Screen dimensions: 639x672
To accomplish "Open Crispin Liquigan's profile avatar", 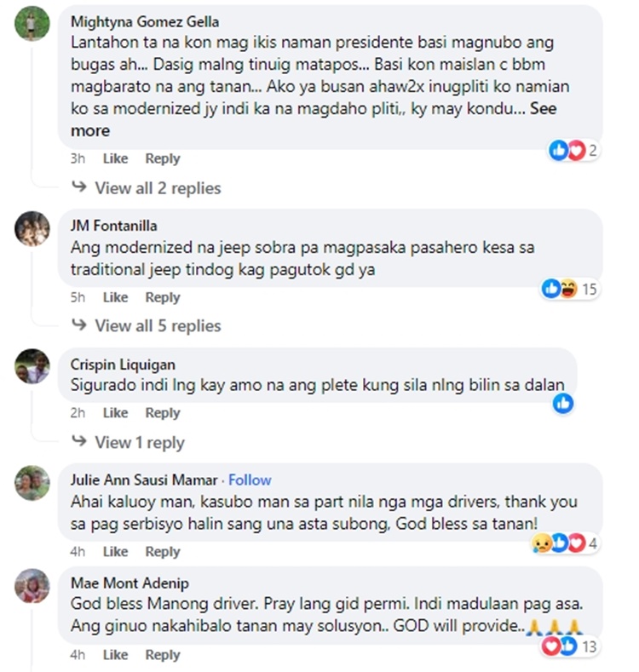I will (32, 366).
